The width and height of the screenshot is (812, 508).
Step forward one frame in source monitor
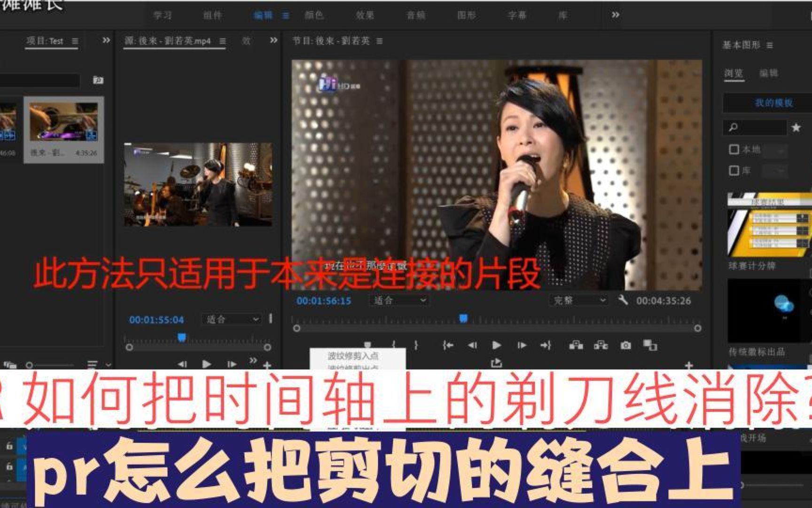tap(232, 364)
